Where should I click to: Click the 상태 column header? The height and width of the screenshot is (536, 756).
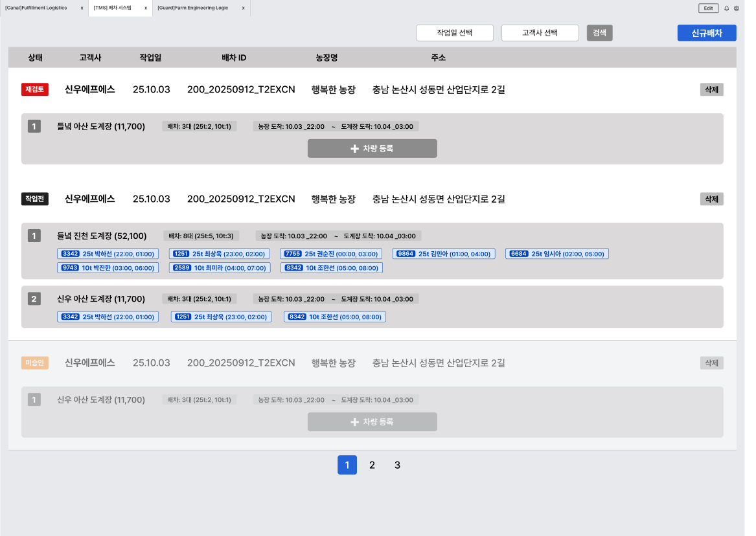(35, 58)
